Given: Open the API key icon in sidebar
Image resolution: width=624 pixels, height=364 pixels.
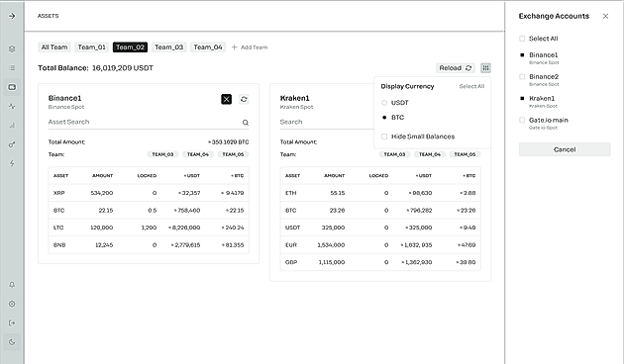Looking at the screenshot, I should click(12, 144).
